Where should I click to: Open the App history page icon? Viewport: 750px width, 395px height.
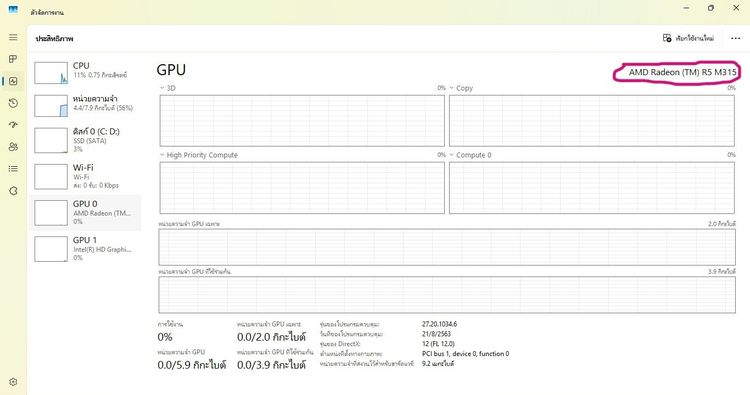(13, 103)
